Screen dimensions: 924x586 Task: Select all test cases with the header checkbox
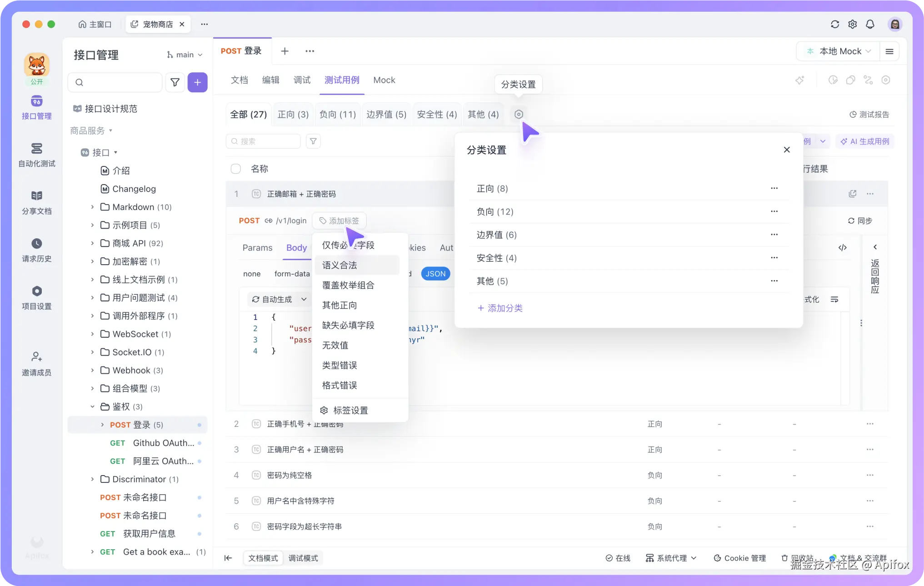pyautogui.click(x=236, y=169)
